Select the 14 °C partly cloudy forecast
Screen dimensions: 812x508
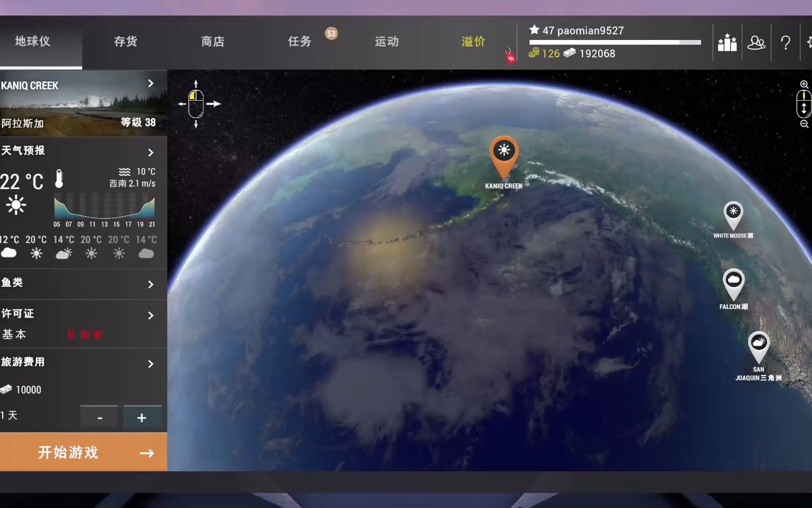(x=63, y=246)
